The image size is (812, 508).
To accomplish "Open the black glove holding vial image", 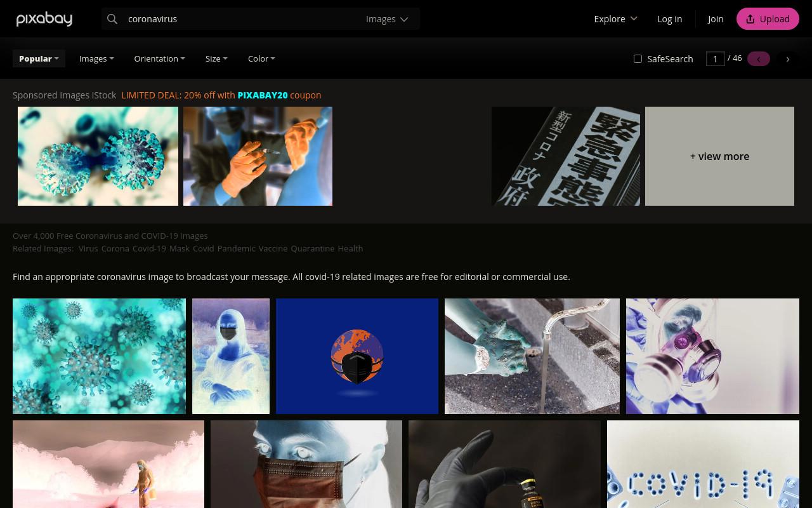I will click(x=504, y=464).
